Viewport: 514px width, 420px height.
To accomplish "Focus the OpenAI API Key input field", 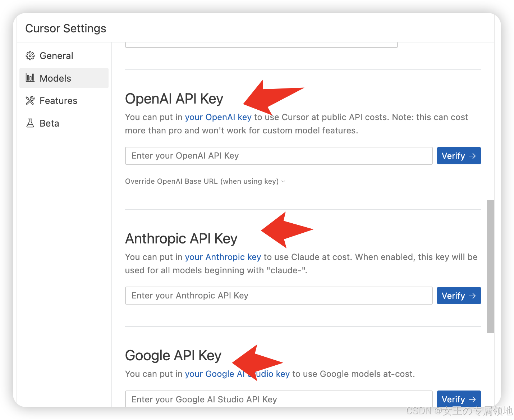I will (x=279, y=156).
